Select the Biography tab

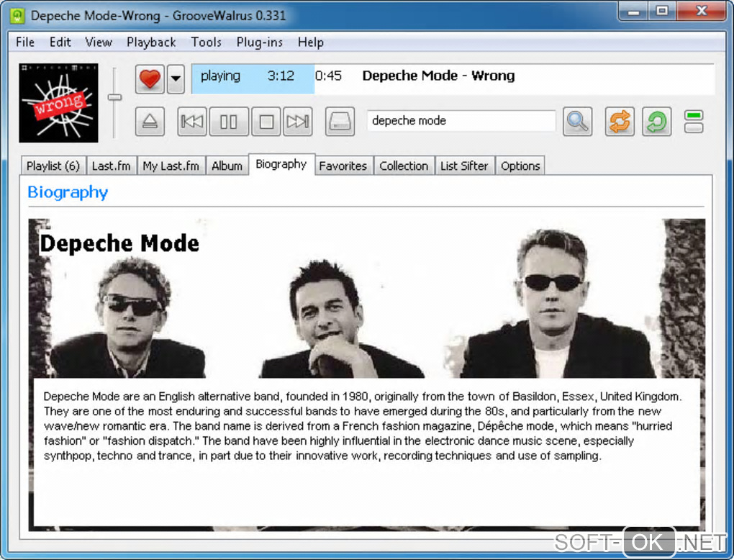pos(281,164)
